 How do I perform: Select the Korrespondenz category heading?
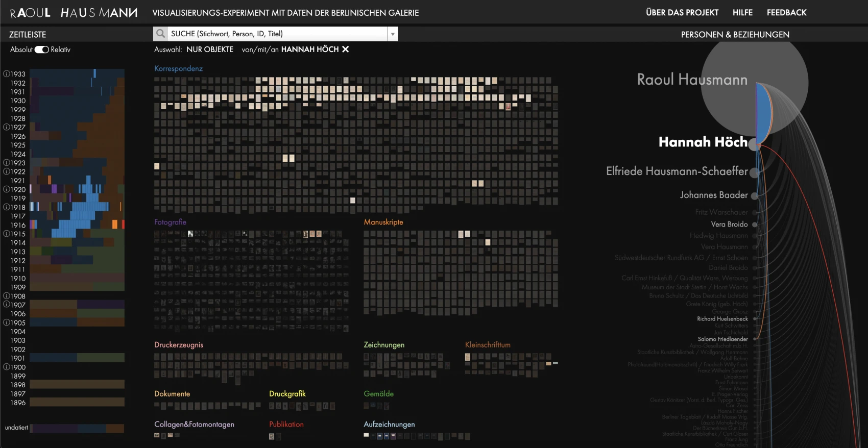tap(178, 68)
